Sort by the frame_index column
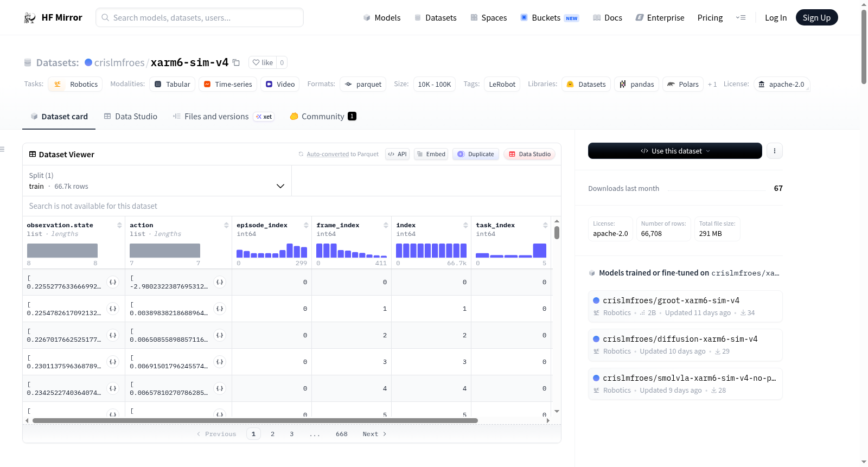The width and height of the screenshot is (868, 467). tap(386, 225)
